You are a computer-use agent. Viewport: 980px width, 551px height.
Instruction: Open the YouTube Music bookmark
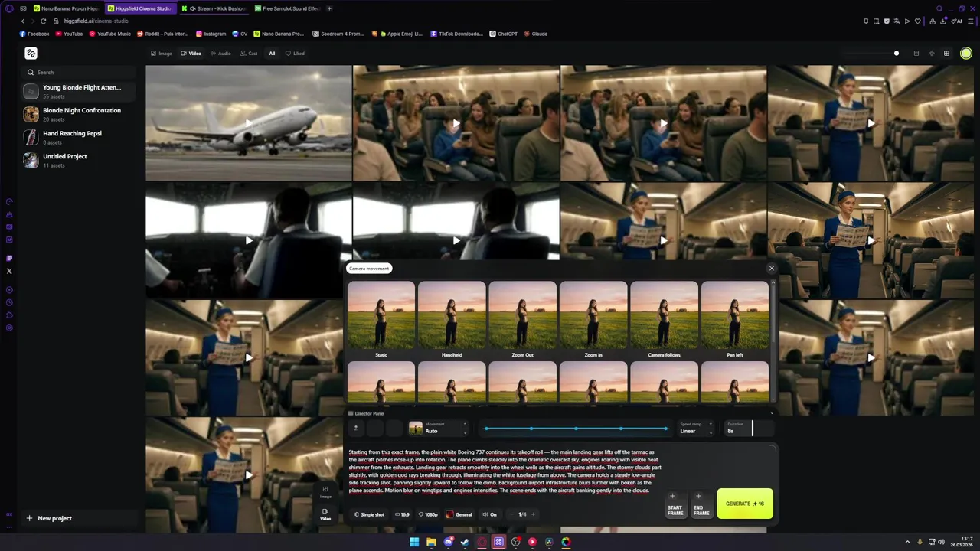110,34
